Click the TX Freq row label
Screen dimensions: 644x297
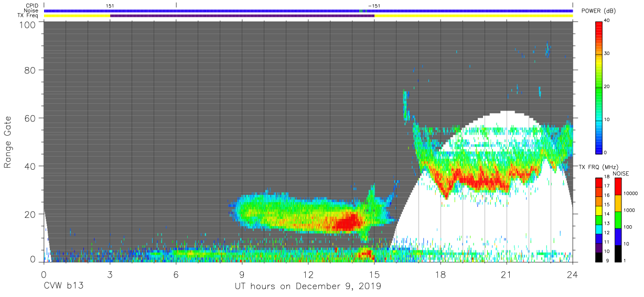(28, 16)
